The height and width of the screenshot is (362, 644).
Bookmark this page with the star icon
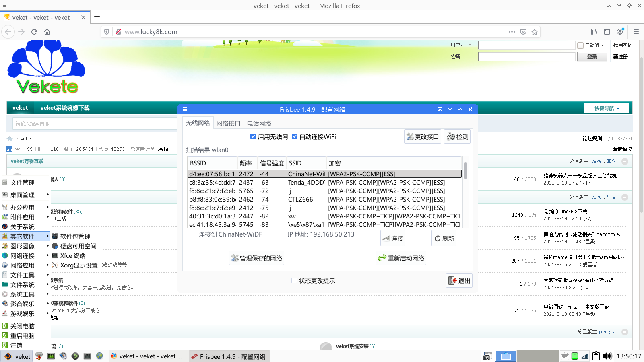click(535, 32)
